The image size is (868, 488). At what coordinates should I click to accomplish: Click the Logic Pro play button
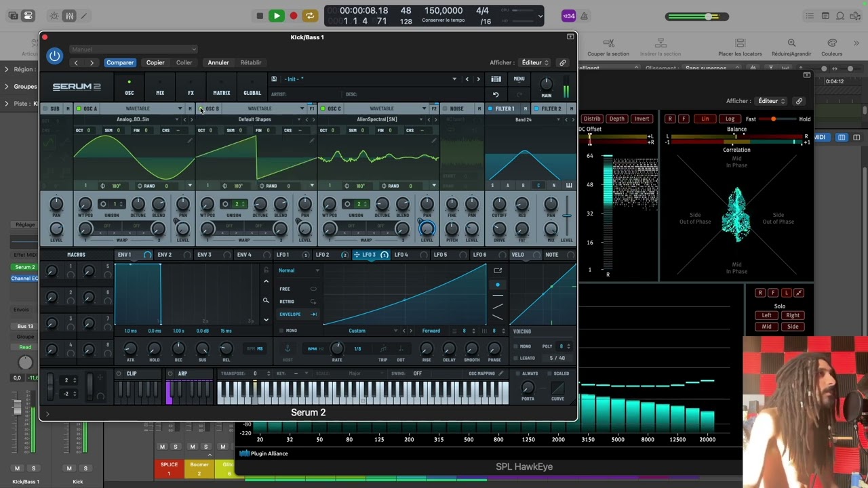[x=276, y=16]
